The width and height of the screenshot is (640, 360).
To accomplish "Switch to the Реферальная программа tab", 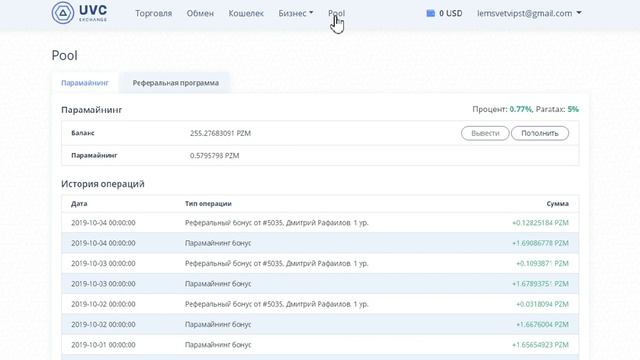I will (x=176, y=83).
